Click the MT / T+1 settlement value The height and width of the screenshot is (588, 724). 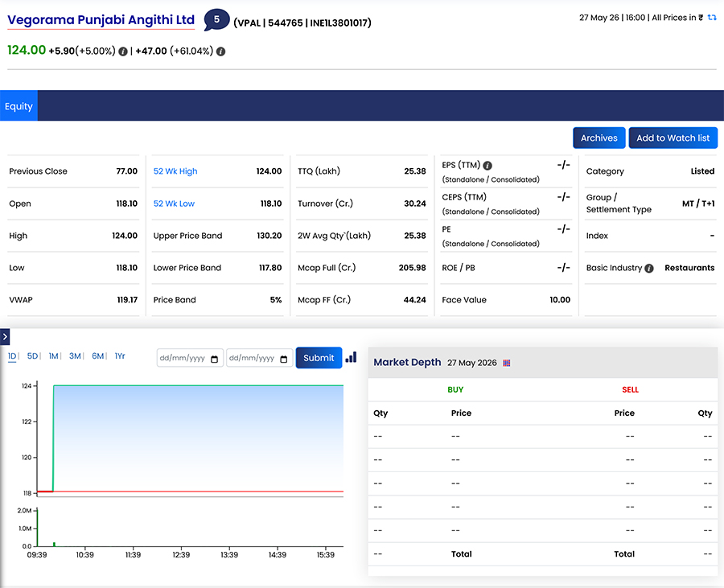(698, 204)
